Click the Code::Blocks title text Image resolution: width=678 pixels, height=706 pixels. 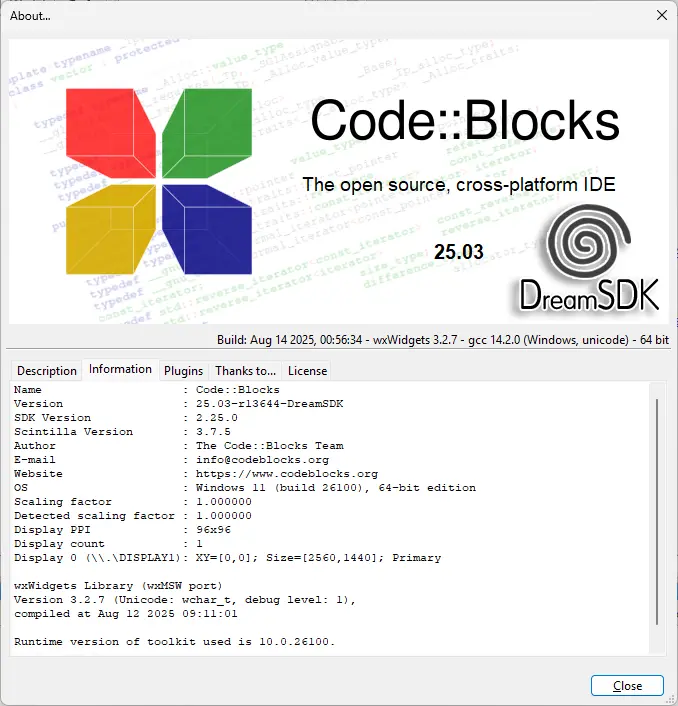click(x=465, y=120)
